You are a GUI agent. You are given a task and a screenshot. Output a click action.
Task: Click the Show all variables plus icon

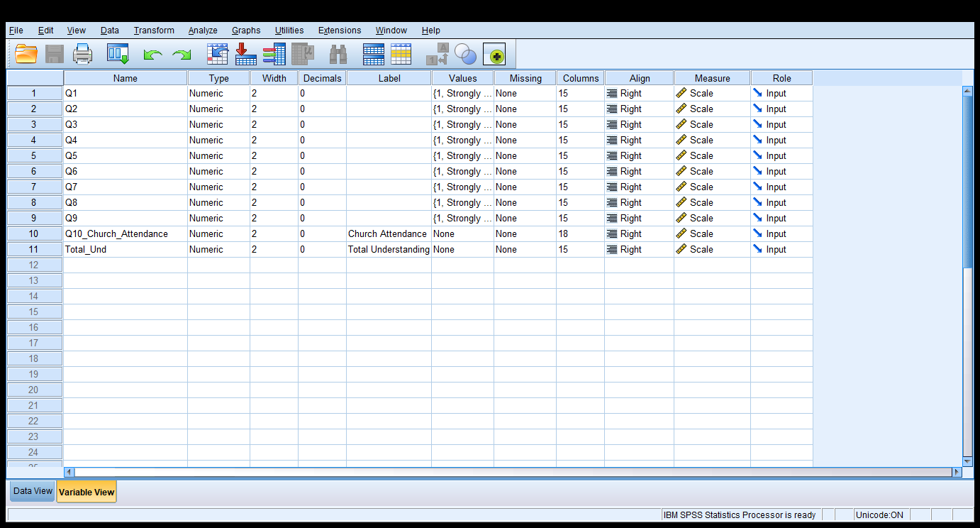(494, 55)
